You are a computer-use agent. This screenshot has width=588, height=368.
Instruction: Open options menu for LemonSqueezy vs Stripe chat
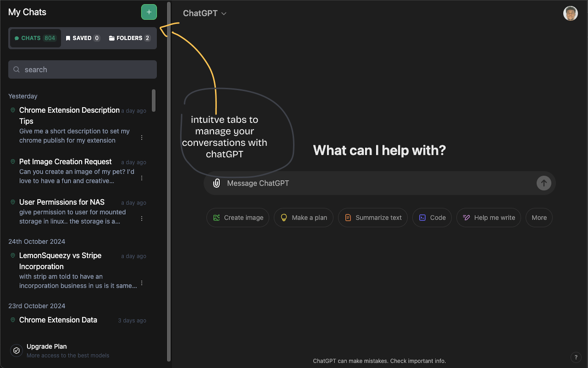(x=141, y=283)
